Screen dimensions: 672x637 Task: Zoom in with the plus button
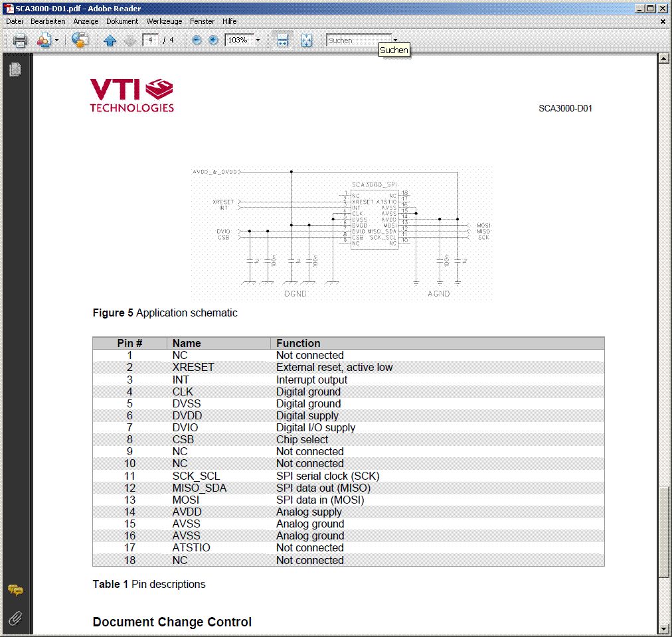(x=213, y=40)
